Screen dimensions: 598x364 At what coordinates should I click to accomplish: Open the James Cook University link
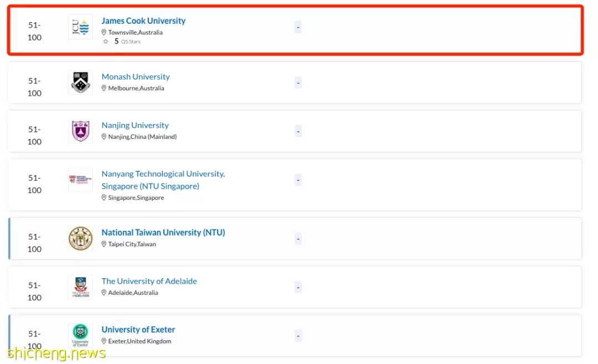tap(143, 20)
